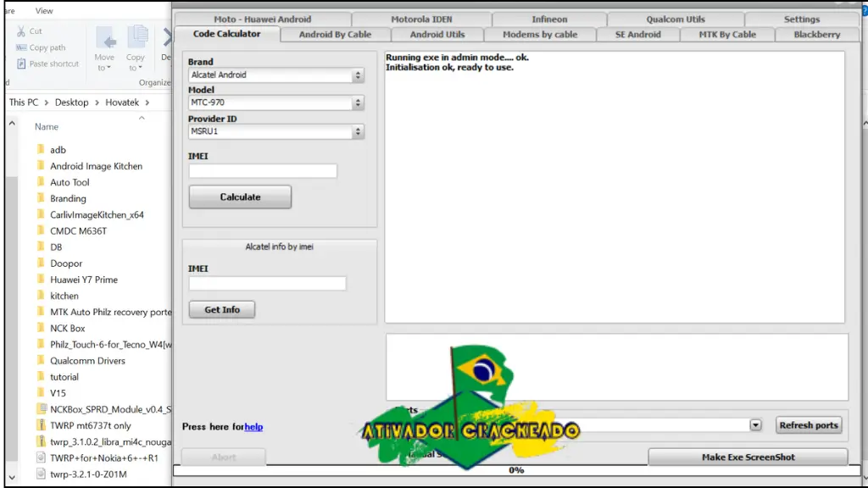Click Paste shortcut icon in Explorer ribbon

(21, 64)
